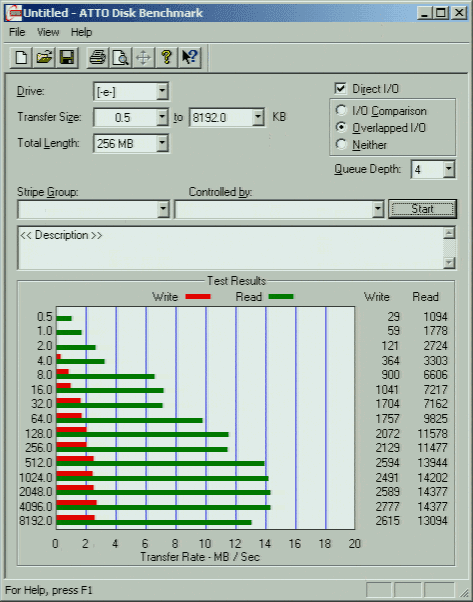Open the File menu
Screen dimensions: 473x602
[x=17, y=32]
